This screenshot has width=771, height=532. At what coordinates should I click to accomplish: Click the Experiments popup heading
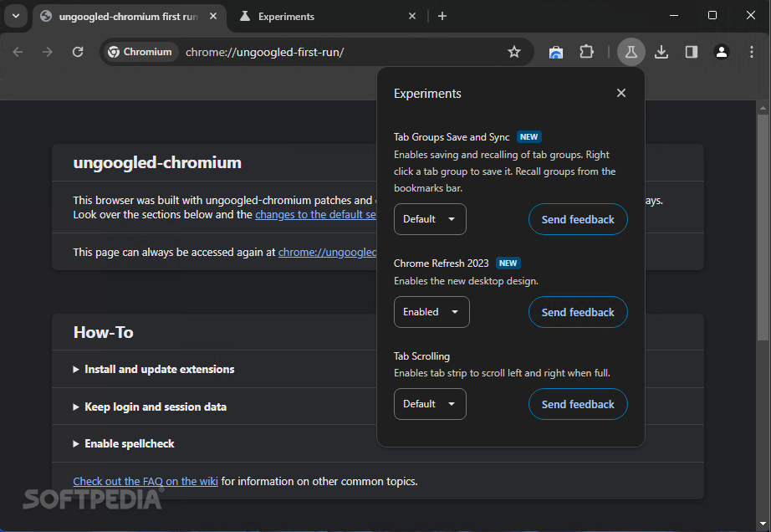coord(427,94)
